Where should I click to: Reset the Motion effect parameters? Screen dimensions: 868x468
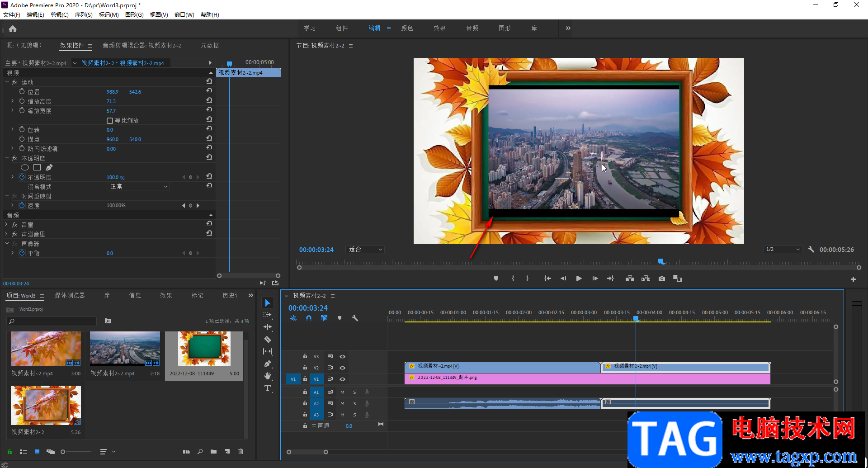pos(209,81)
